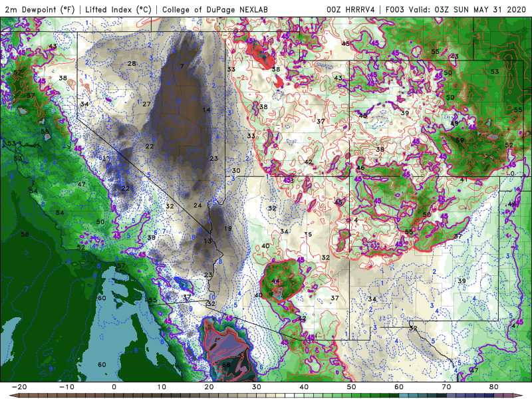Click the 40 label on the color scale
This screenshot has width=532, height=399.
point(304,387)
